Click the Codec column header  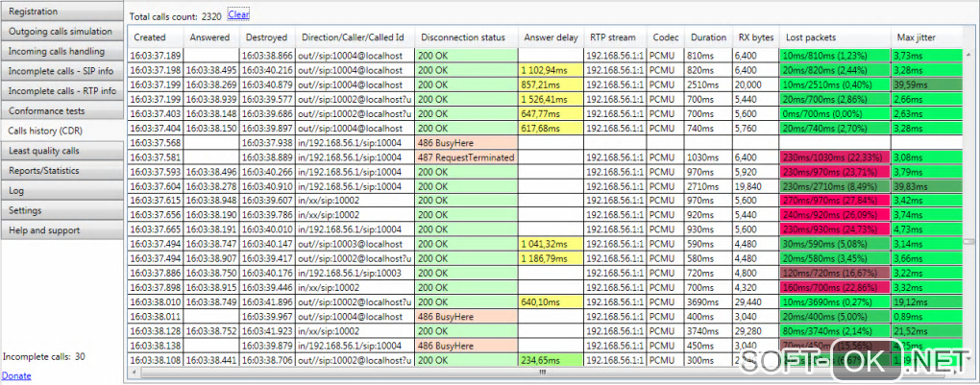click(x=666, y=37)
